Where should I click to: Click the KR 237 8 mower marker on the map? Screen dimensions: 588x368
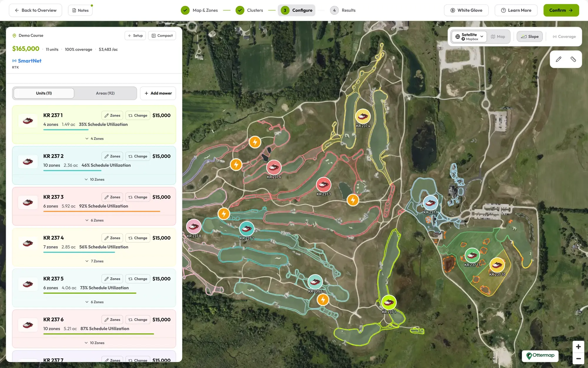point(194,226)
